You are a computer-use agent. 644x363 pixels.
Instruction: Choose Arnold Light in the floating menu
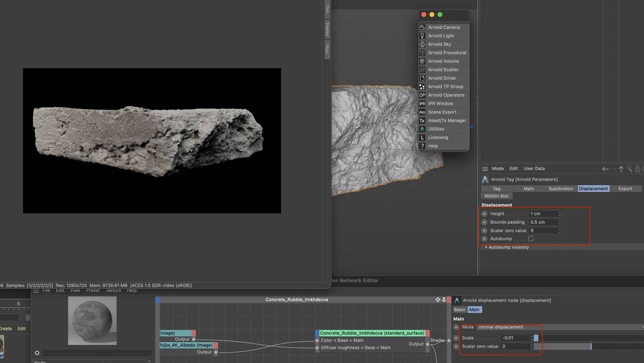coord(444,35)
